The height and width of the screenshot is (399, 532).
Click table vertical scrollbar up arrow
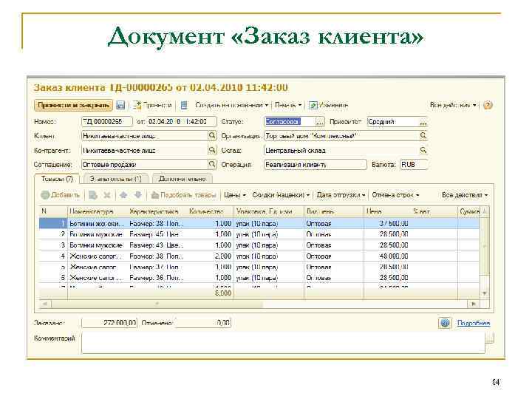coord(485,211)
